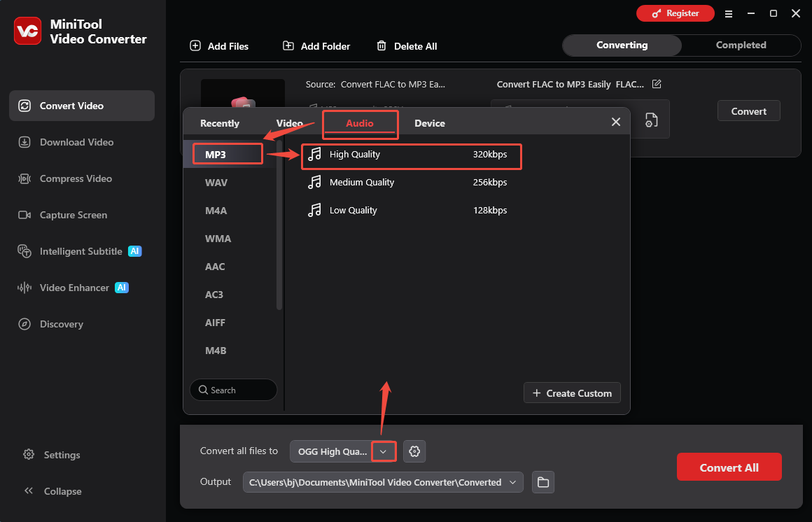Select AAC in the format list
812x522 pixels.
point(215,266)
